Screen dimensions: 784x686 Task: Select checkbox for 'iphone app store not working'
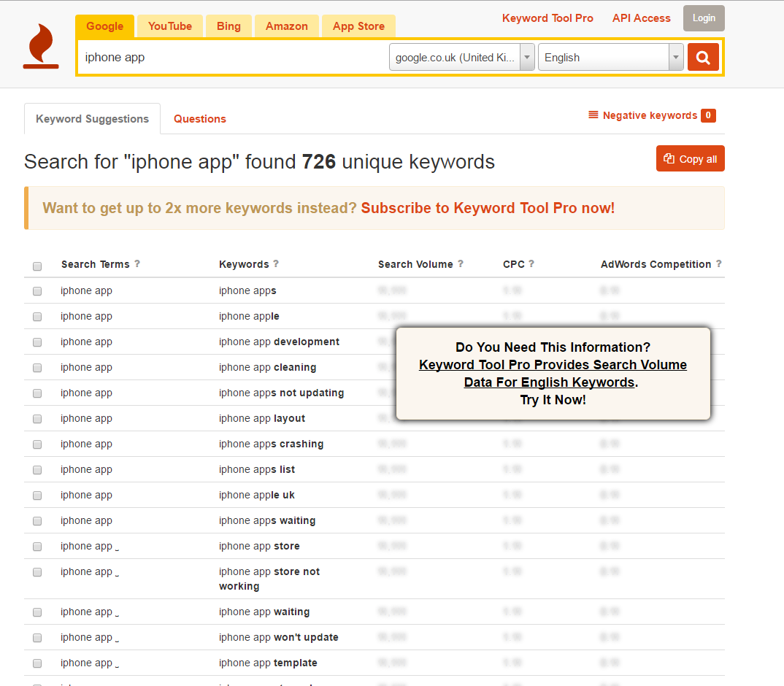point(37,572)
